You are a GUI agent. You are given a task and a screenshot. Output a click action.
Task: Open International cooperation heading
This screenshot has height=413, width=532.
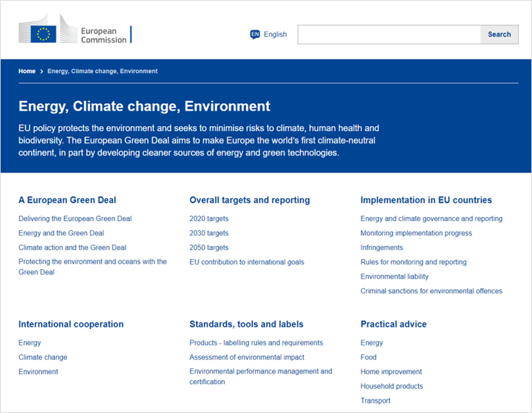tap(71, 324)
